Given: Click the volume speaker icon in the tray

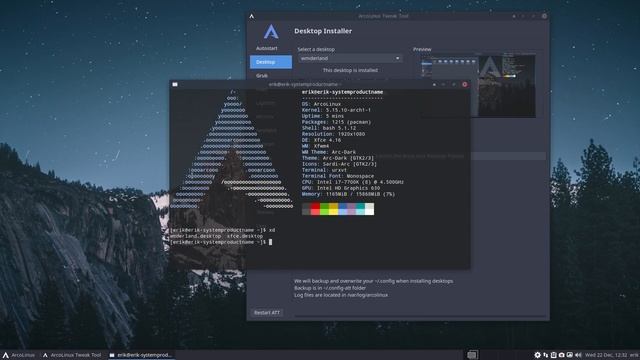Looking at the screenshot, I should pos(578,355).
